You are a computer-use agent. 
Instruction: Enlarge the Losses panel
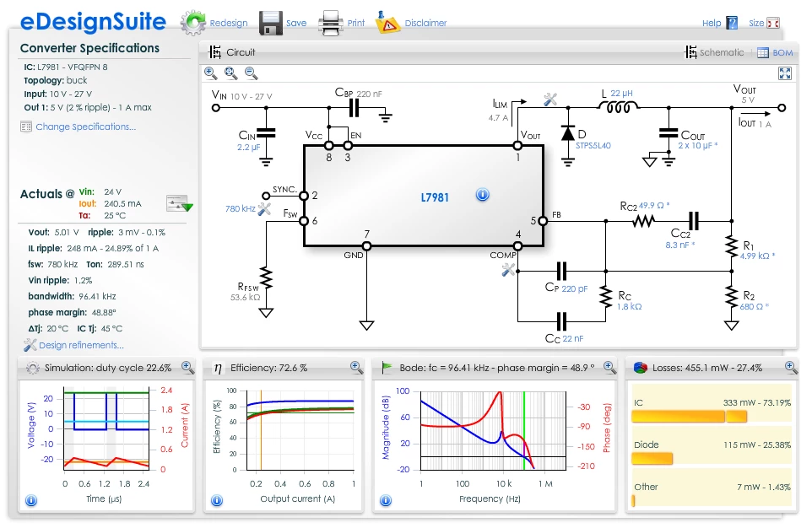[x=791, y=368]
